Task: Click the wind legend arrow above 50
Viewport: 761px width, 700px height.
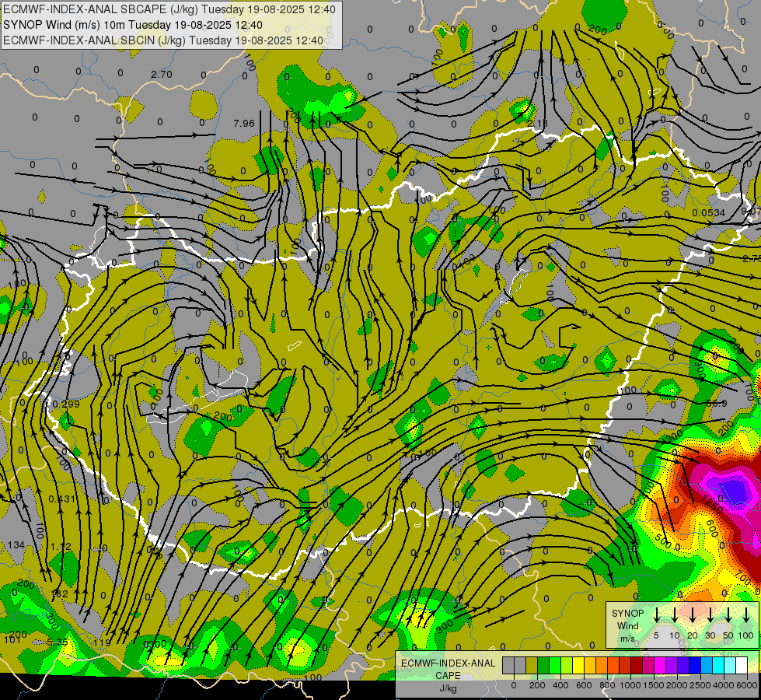Action: pos(728,615)
